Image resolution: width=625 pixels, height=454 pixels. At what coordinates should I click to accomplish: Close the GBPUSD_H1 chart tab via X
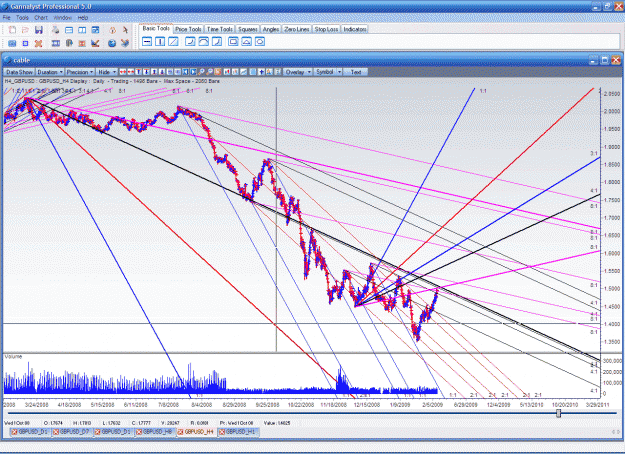click(x=222, y=432)
